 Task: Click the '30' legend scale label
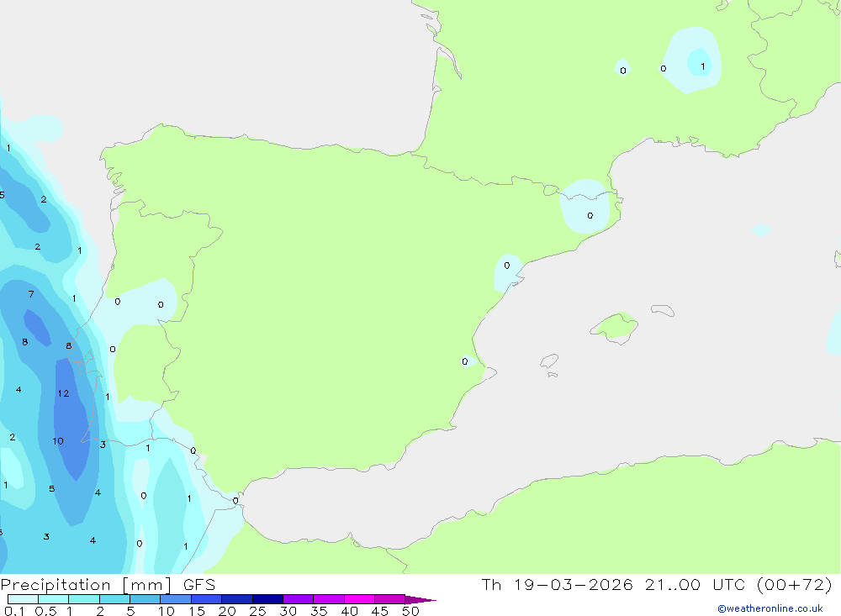tap(288, 611)
